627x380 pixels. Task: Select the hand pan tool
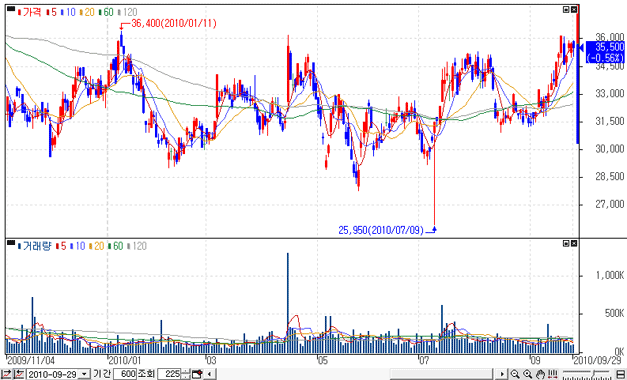pos(541,374)
